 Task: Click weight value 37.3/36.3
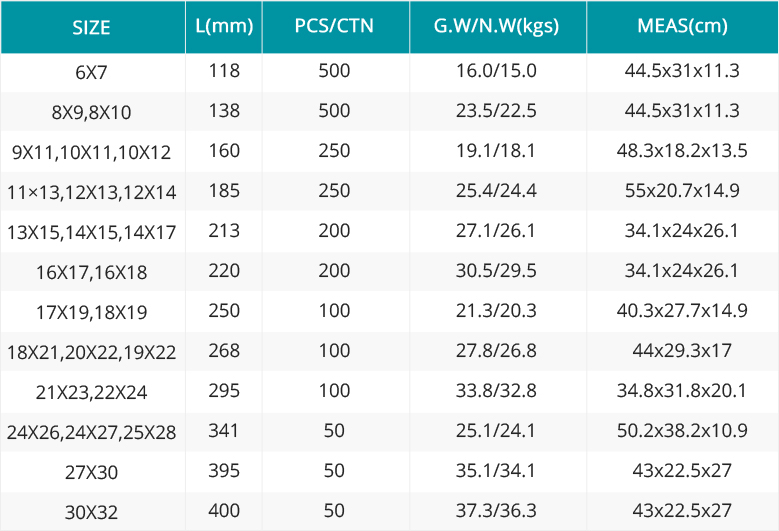pos(496,511)
